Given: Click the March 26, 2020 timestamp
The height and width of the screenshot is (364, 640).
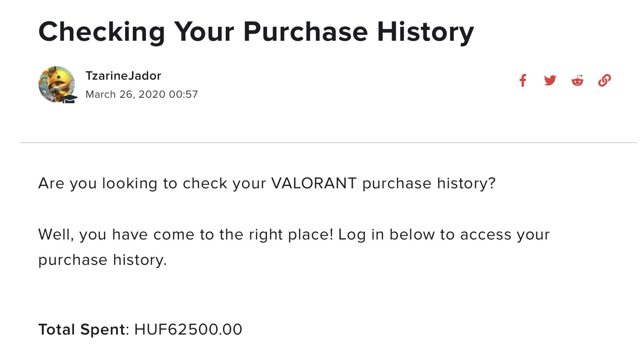Looking at the screenshot, I should click(125, 95).
